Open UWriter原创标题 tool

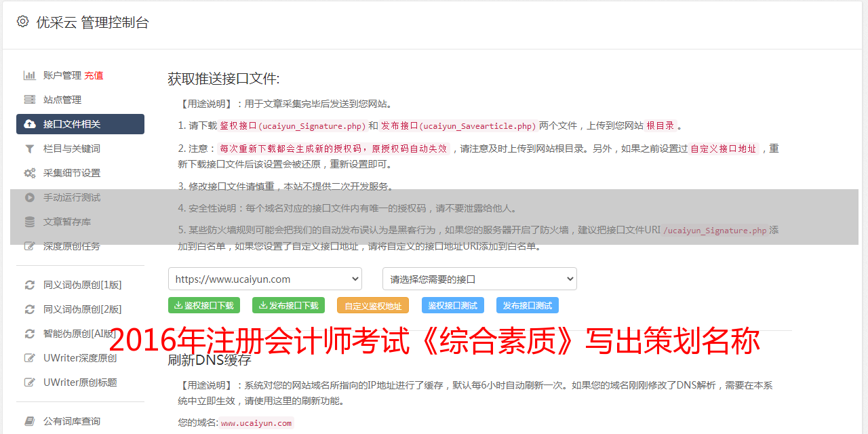pos(80,382)
